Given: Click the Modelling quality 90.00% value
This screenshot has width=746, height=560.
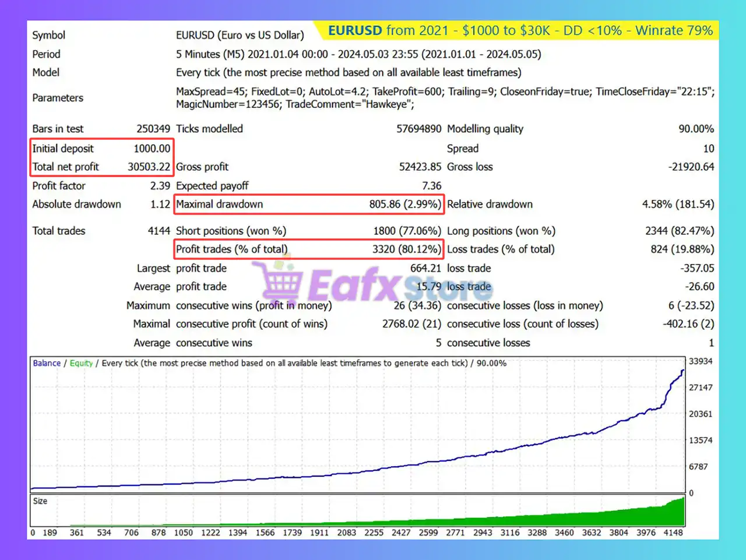Looking at the screenshot, I should click(696, 129).
